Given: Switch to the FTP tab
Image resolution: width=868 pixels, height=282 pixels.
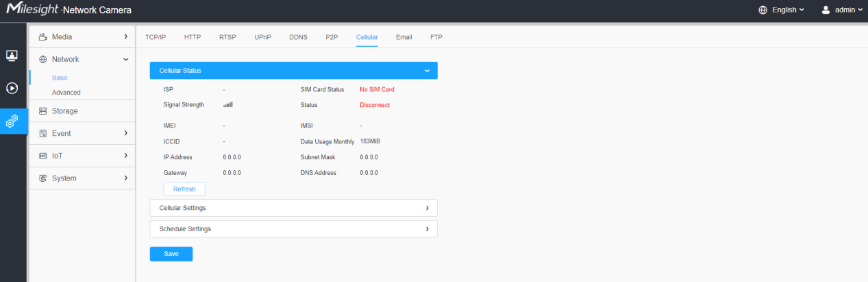Looking at the screenshot, I should pyautogui.click(x=436, y=37).
